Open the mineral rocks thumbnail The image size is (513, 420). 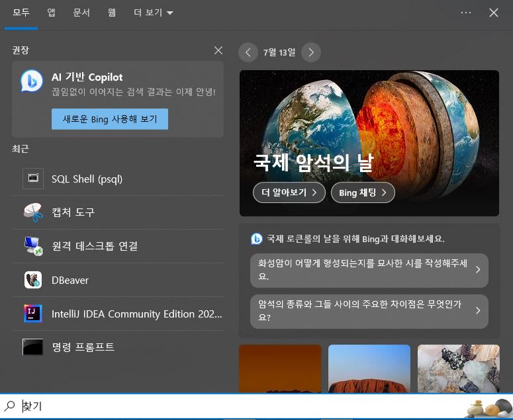point(459,368)
